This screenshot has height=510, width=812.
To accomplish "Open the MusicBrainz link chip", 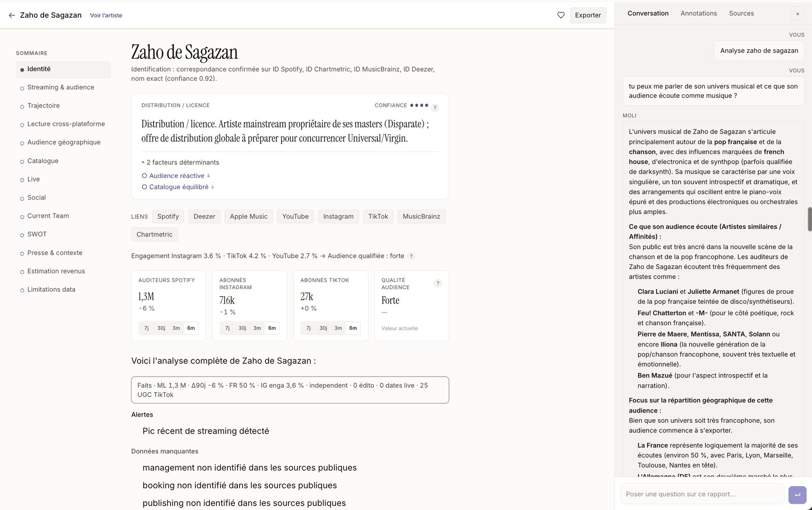I will click(x=421, y=216).
